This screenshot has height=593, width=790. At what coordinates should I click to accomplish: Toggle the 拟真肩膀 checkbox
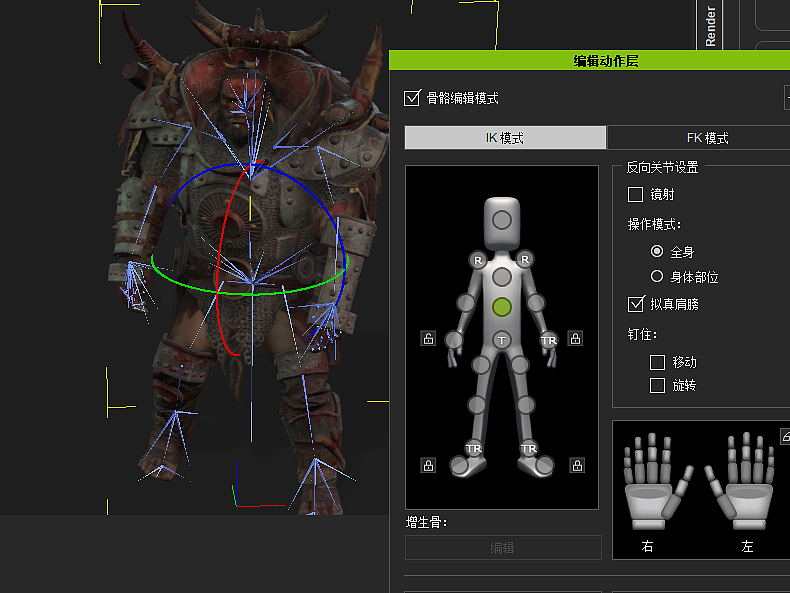[636, 304]
